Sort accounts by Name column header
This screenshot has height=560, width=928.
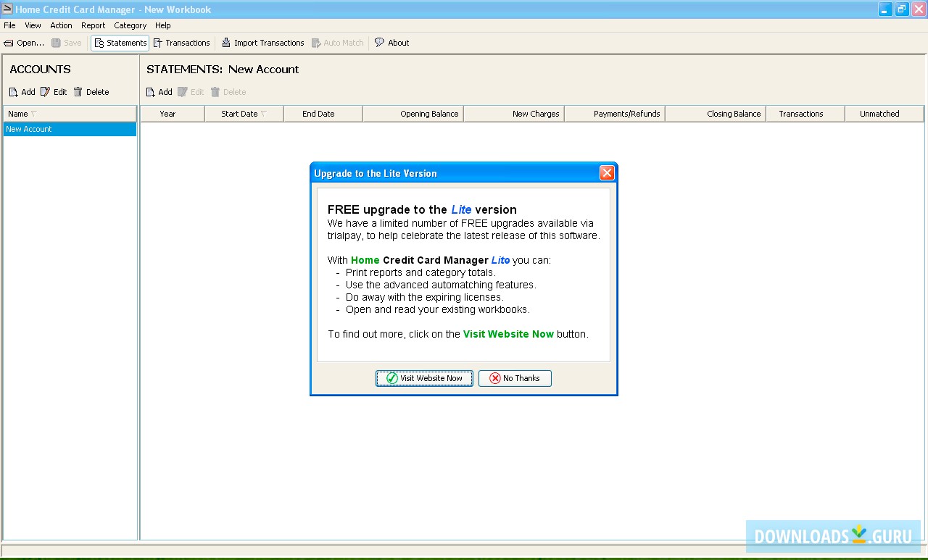[x=70, y=114]
